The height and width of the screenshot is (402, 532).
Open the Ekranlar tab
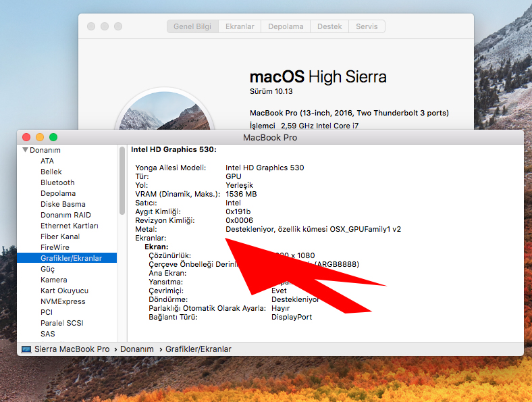coord(239,26)
